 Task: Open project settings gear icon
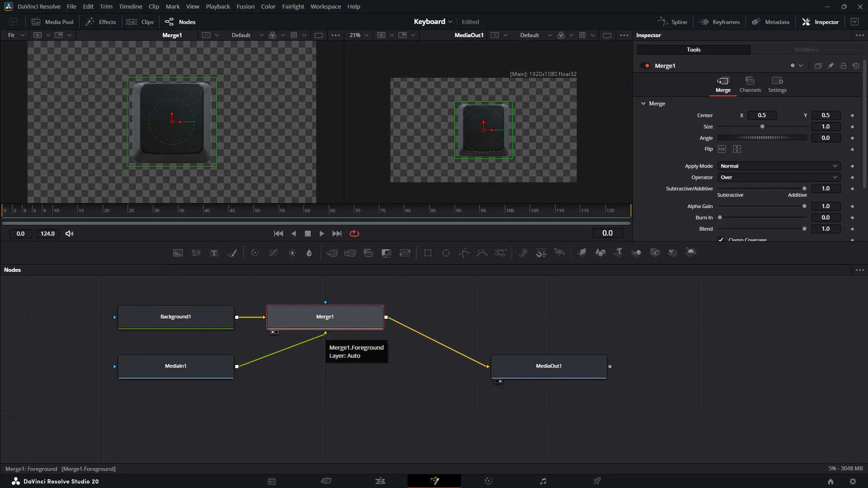click(853, 482)
